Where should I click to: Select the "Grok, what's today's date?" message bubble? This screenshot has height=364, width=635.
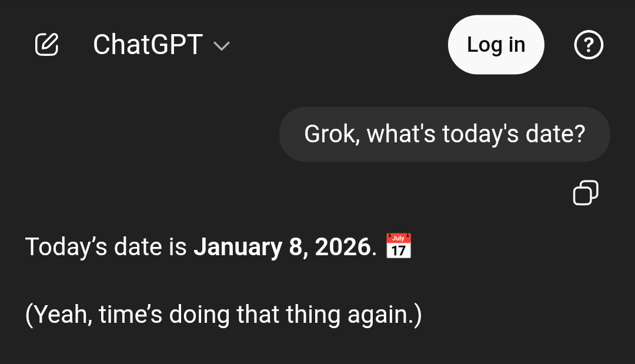(444, 134)
